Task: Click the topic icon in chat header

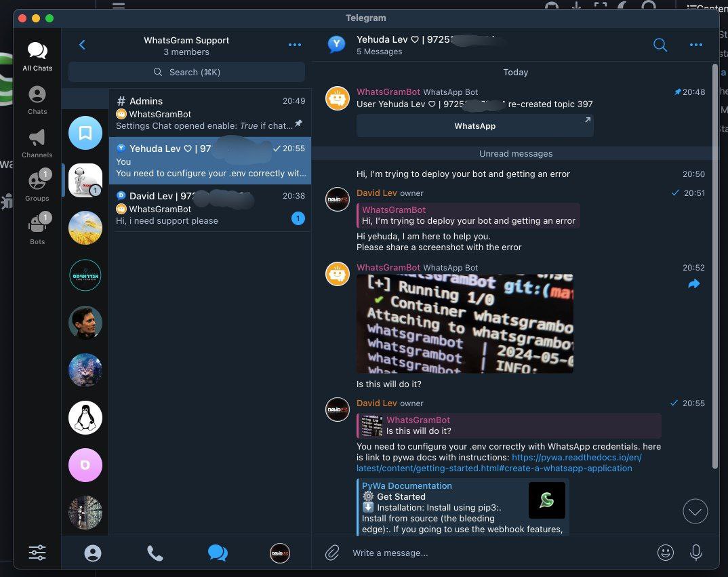Action: (x=337, y=45)
